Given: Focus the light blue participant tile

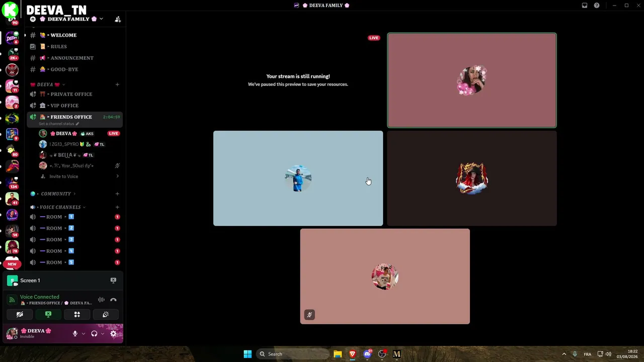Looking at the screenshot, I should click(x=298, y=178).
